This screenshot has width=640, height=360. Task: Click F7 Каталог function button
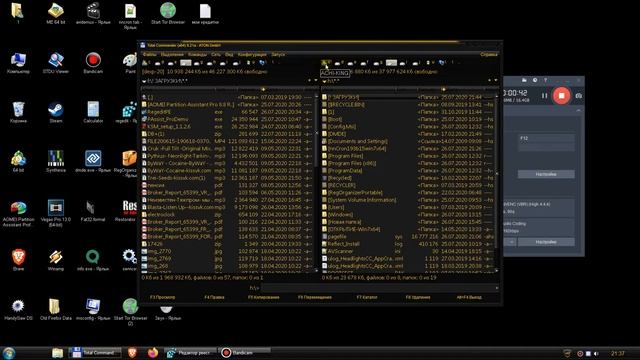tap(367, 297)
